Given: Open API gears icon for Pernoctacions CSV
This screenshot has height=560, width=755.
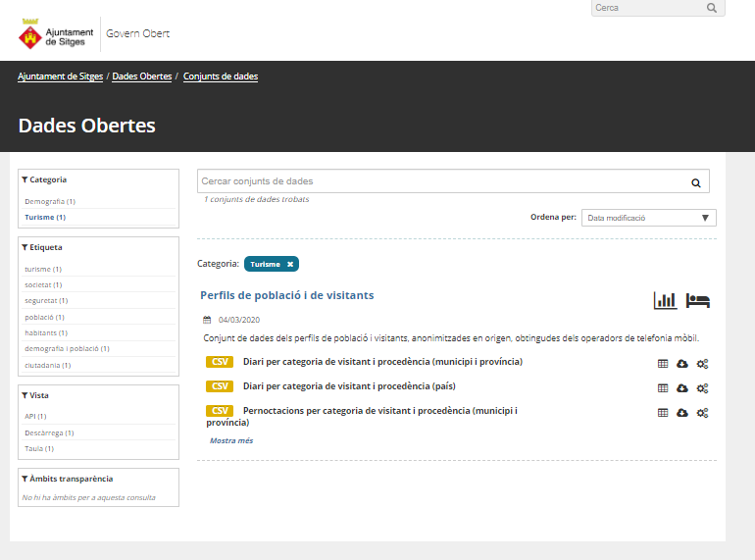Looking at the screenshot, I should (702, 413).
